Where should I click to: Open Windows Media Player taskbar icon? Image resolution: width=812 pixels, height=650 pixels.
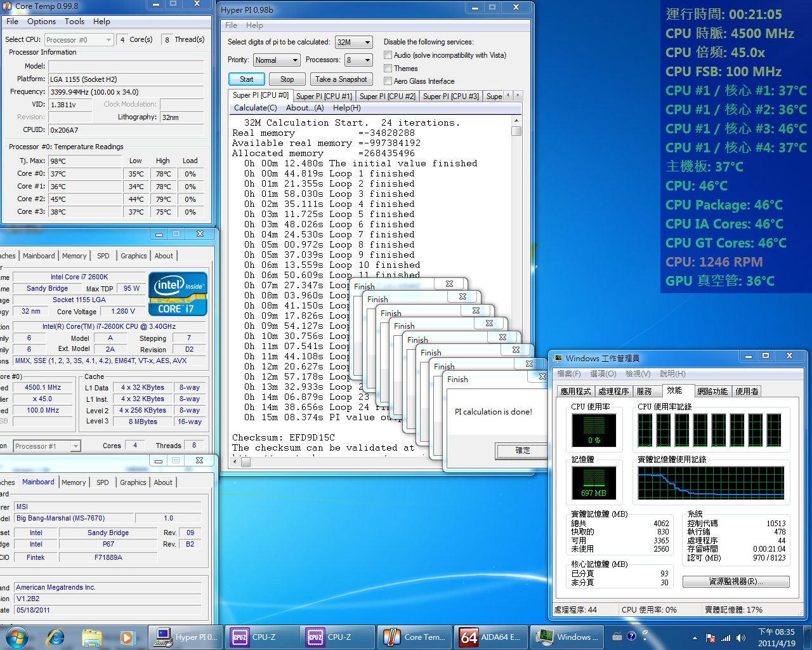[x=127, y=637]
